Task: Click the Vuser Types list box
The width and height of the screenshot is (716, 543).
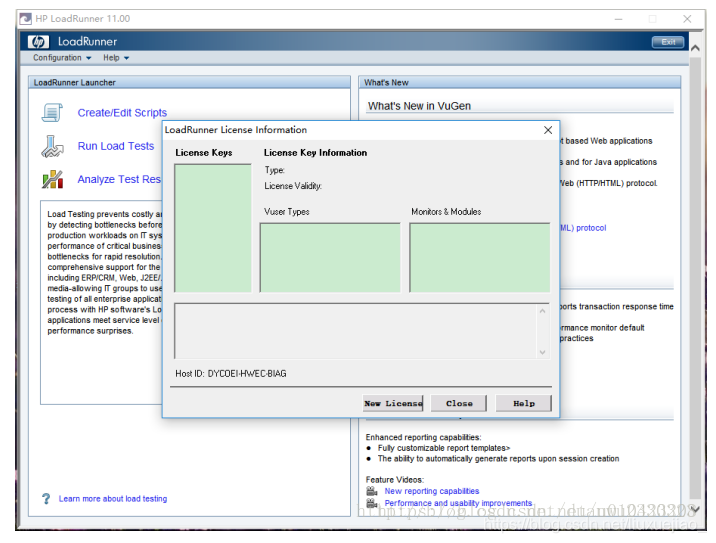Action: (x=330, y=258)
